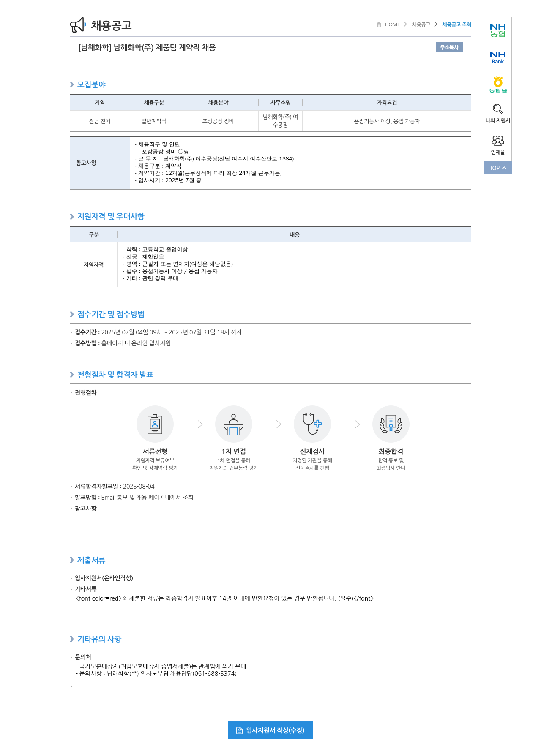The width and height of the screenshot is (541, 756).
Task: Click the 최종합격 award step icon
Action: 391,424
